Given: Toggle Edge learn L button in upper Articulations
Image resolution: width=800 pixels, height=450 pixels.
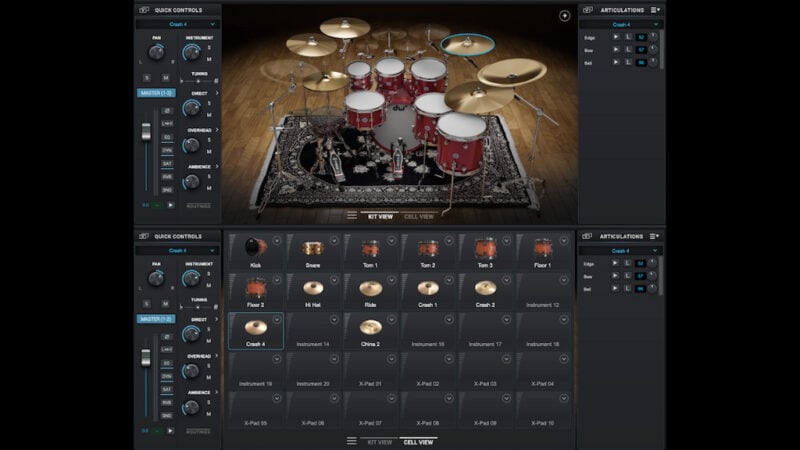Looking at the screenshot, I should (628, 37).
